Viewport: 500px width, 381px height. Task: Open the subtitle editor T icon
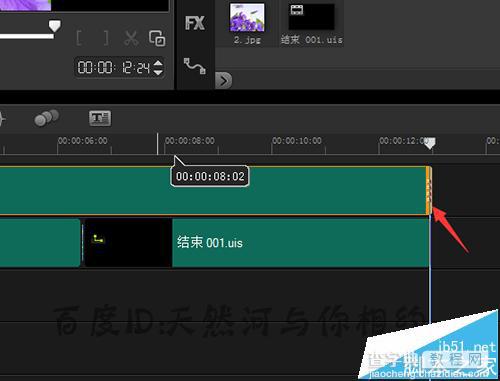[x=100, y=118]
